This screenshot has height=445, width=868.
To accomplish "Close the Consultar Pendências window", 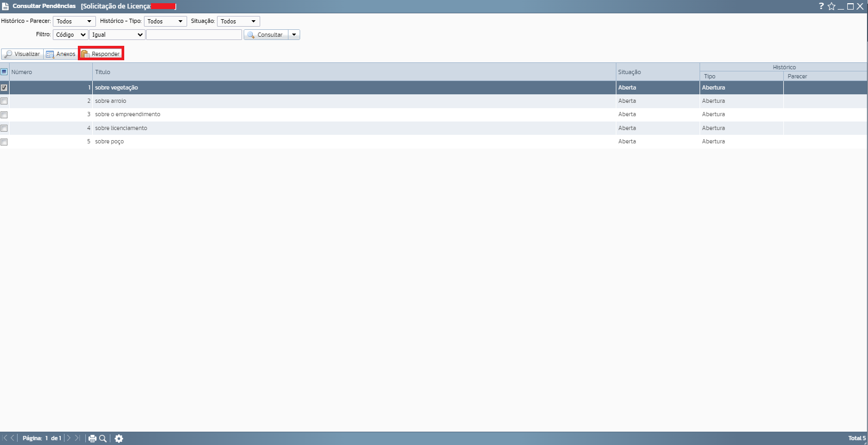I will (860, 6).
